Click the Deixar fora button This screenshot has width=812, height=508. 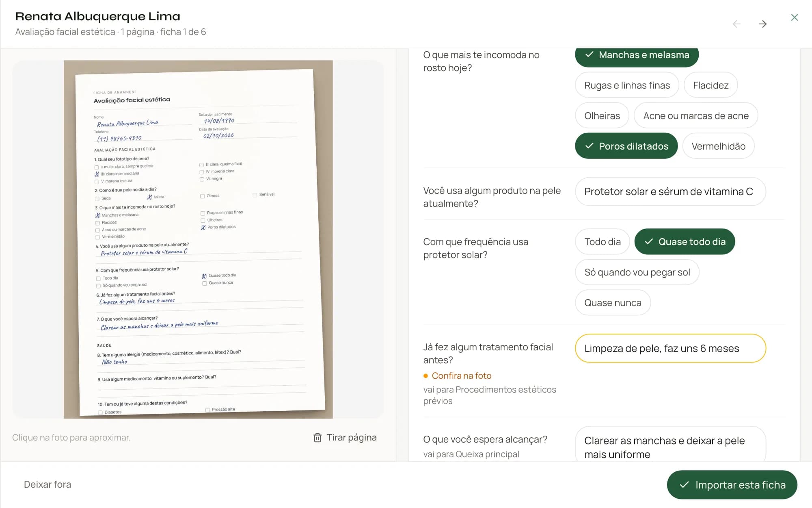pos(48,484)
